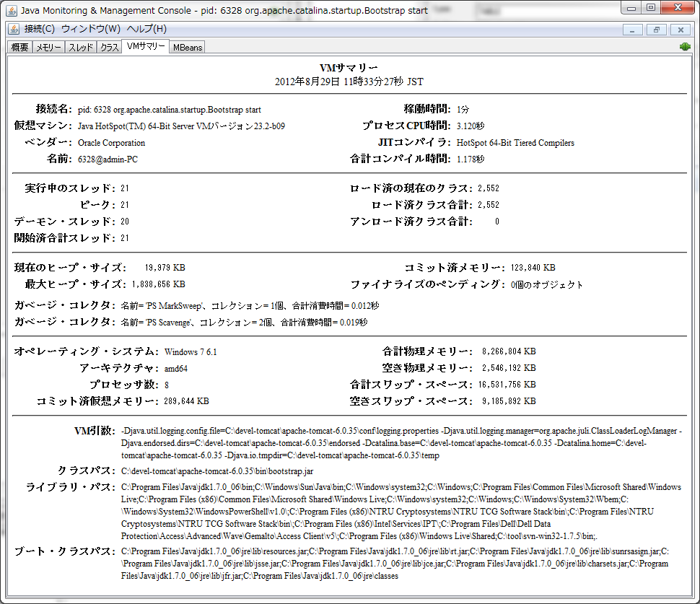Click total swap space 16,531,756 KB
This screenshot has height=604, width=700.
click(507, 385)
